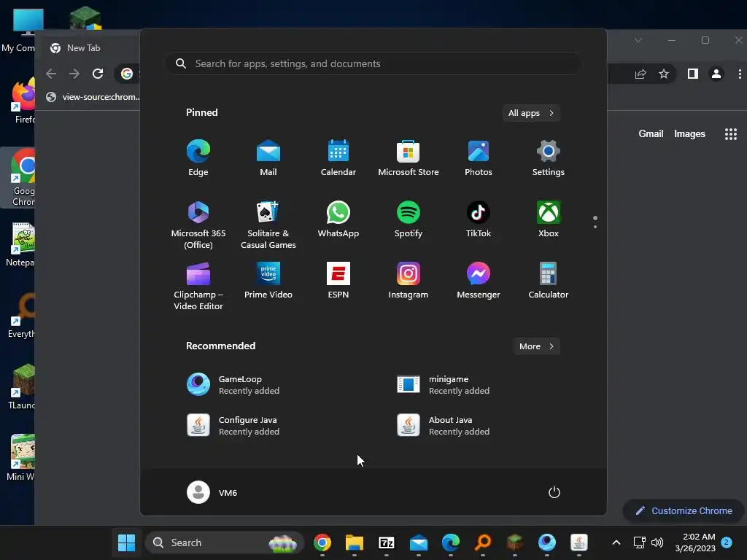Click the Windows Start button on the taskbar

coord(126,542)
